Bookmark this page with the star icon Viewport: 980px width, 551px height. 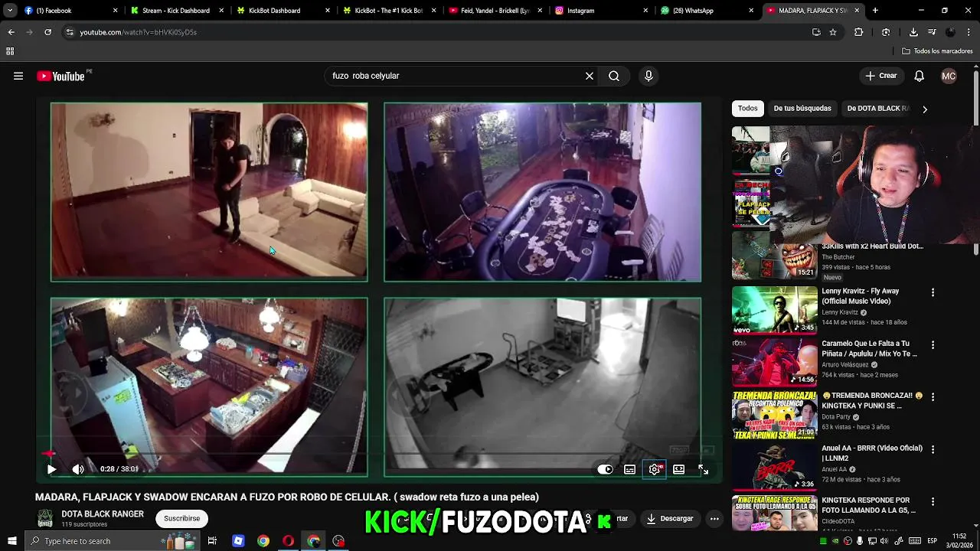pos(833,32)
